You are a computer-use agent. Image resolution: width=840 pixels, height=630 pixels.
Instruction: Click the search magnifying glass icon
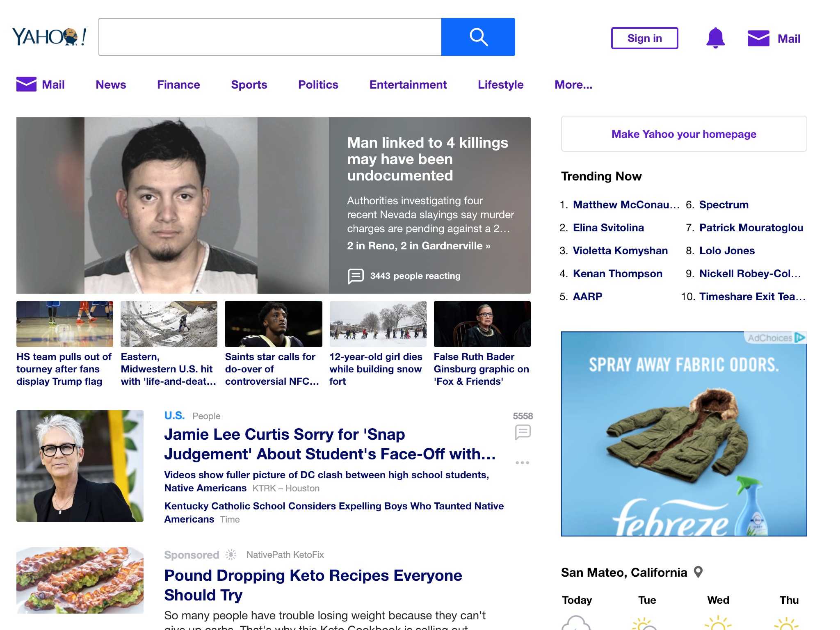479,37
